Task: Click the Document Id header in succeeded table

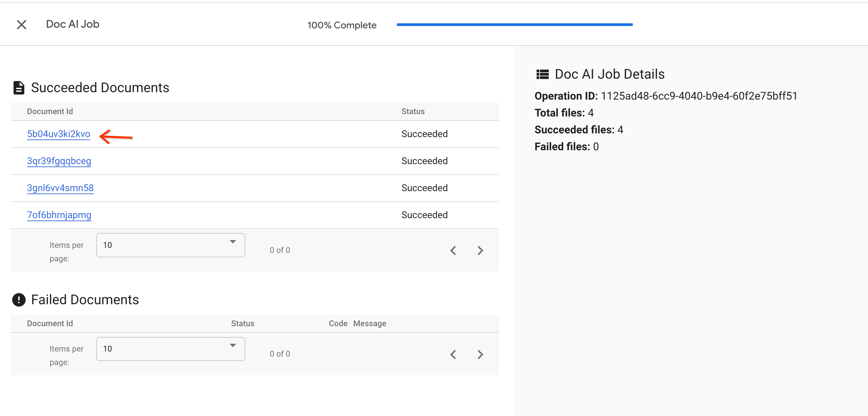Action: (50, 111)
